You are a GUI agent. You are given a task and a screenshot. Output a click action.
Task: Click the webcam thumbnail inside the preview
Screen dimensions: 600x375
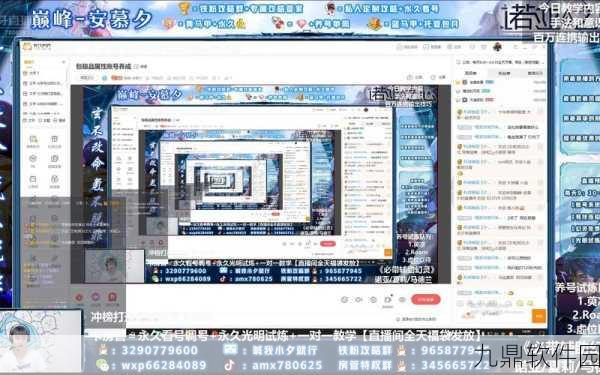coord(115,267)
